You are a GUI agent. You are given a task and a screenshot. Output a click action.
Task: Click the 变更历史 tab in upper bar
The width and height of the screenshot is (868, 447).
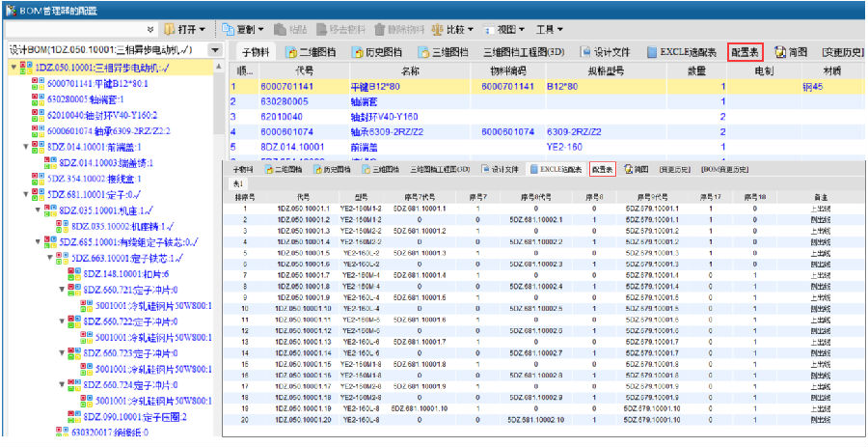point(841,51)
